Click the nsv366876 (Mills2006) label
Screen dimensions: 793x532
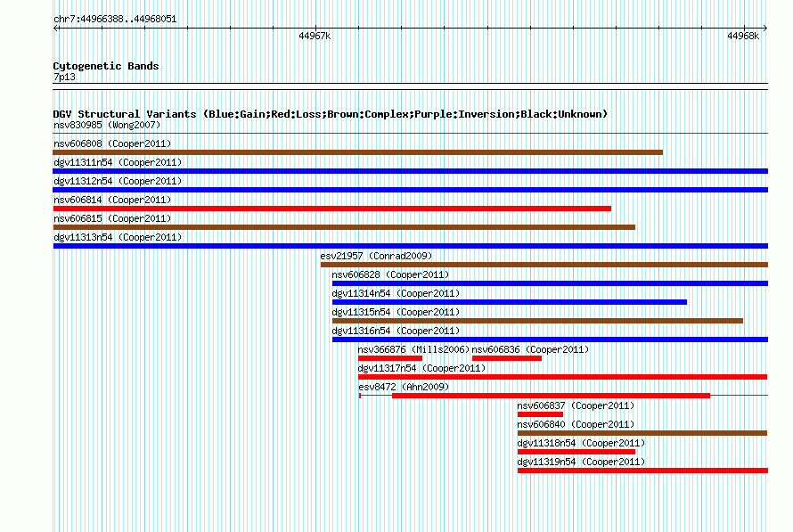coord(413,349)
